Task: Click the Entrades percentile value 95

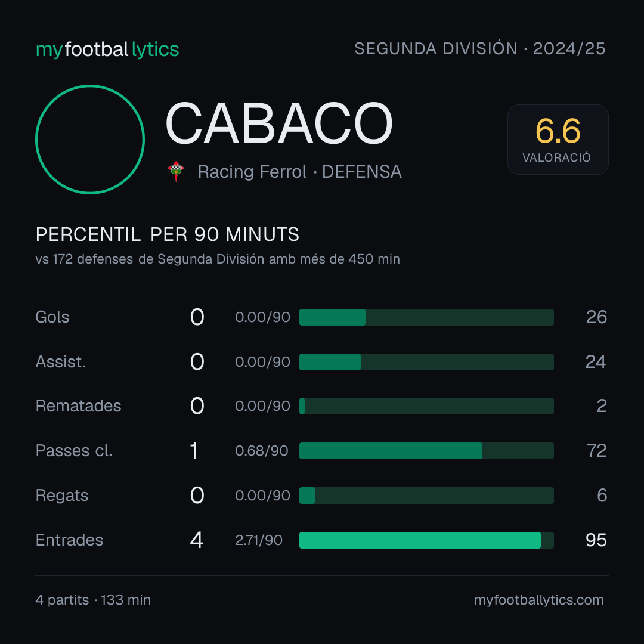Action: [x=596, y=540]
